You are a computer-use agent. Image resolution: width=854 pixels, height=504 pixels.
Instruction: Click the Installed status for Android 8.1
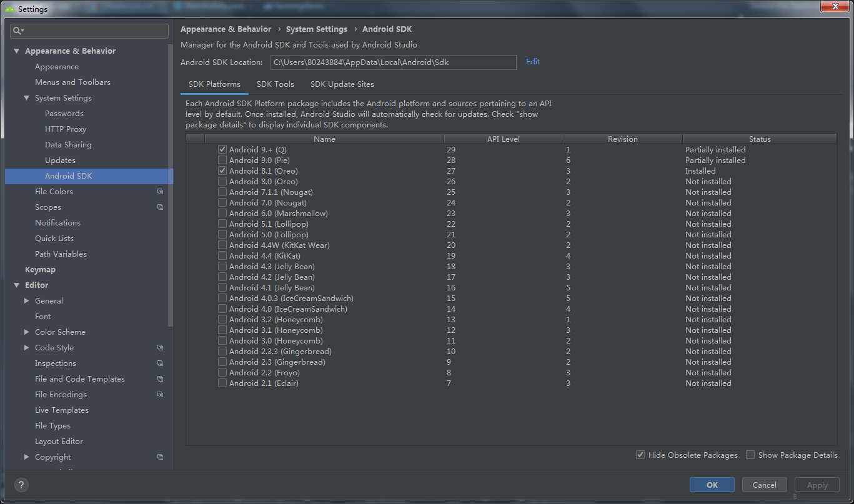pos(700,171)
